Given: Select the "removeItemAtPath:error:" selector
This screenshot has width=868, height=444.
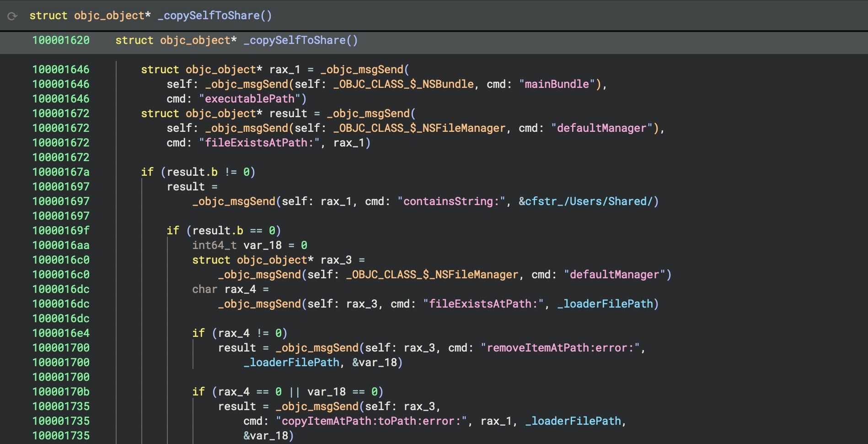Looking at the screenshot, I should point(560,348).
